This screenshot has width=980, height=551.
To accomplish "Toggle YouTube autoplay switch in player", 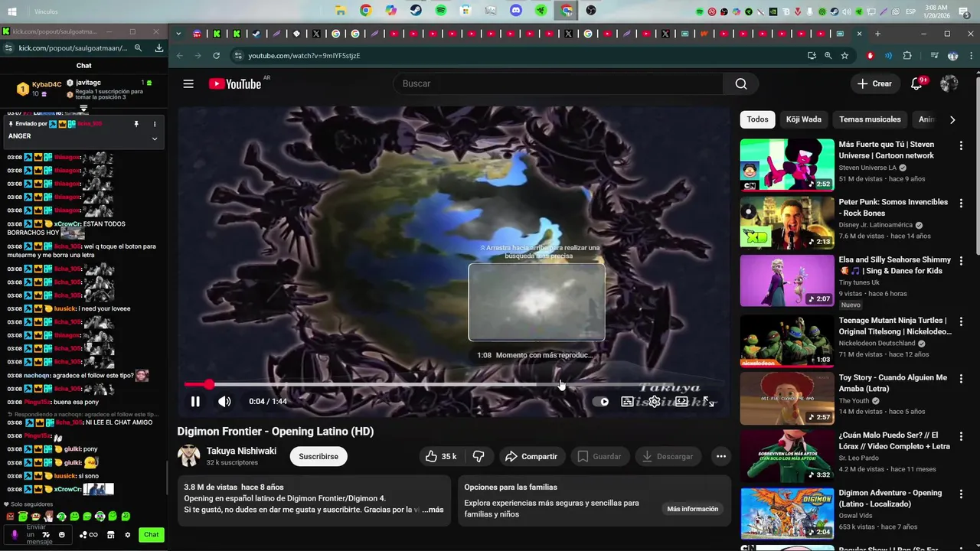I will (601, 402).
